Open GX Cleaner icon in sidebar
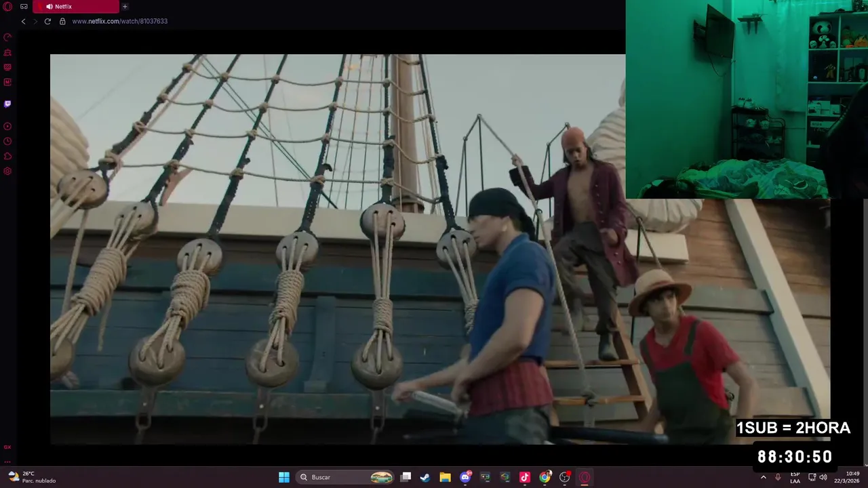The width and height of the screenshot is (868, 488). [x=7, y=52]
